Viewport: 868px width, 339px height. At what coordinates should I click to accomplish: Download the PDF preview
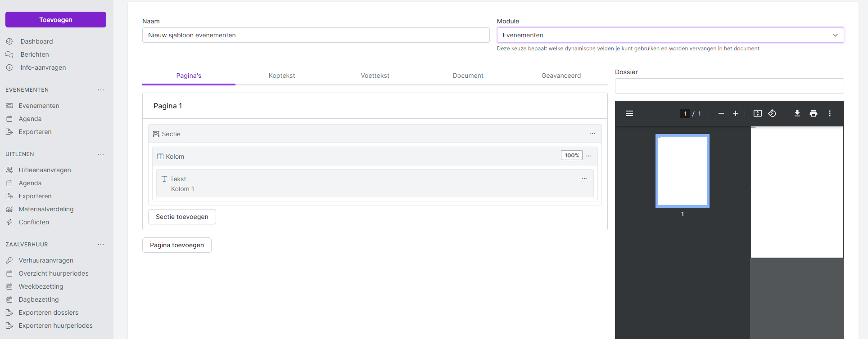tap(797, 113)
